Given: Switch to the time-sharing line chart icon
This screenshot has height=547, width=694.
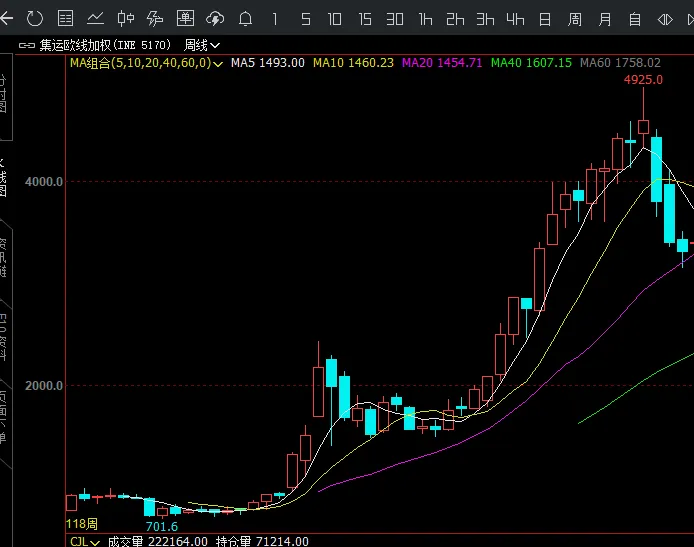Looking at the screenshot, I should click(x=95, y=19).
